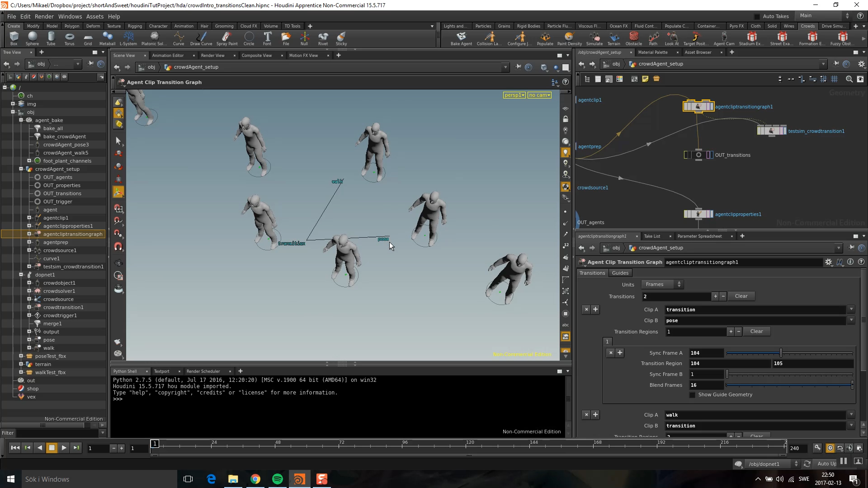Collapse the dopnet1 tree node
The image size is (868, 488).
pos(21,275)
